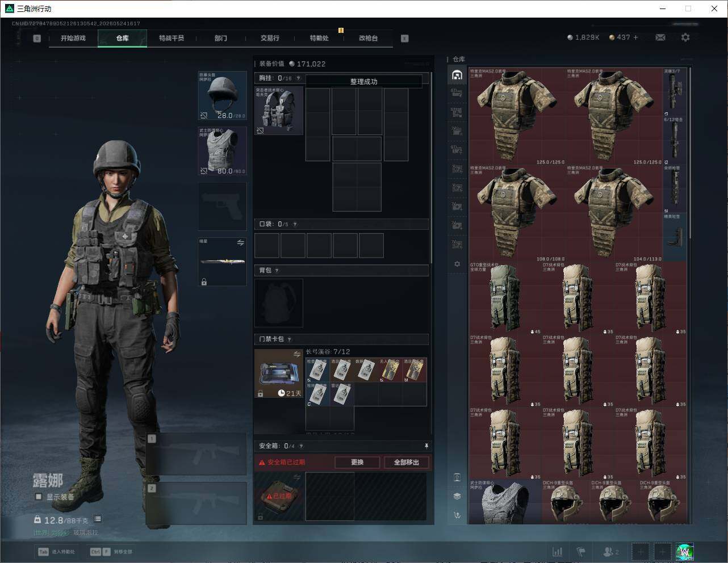Select the key card case with 21天
Viewport: 728px width, 563px height.
(x=279, y=373)
